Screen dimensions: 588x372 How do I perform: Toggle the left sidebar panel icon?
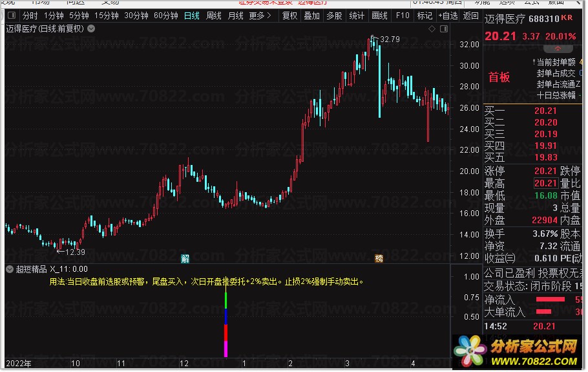click(12, 16)
